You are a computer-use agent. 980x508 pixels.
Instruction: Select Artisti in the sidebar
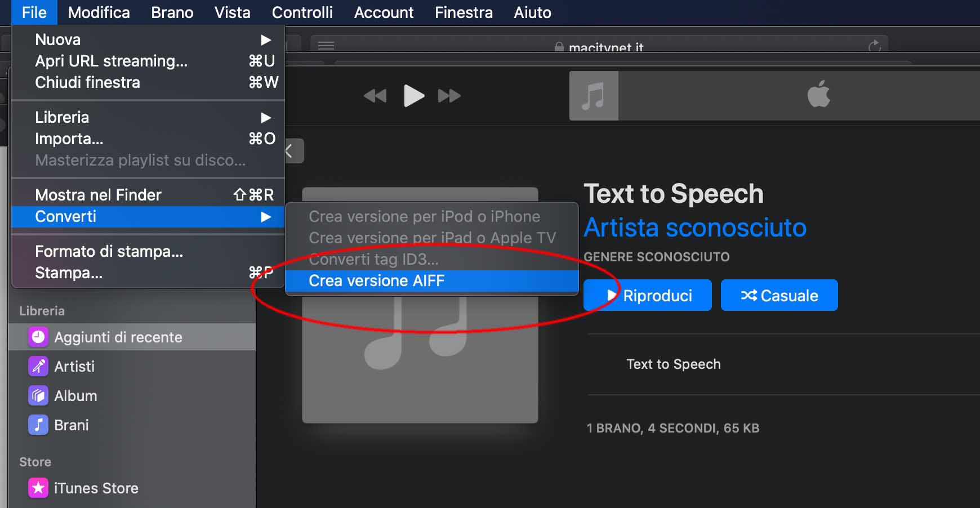pyautogui.click(x=132, y=366)
